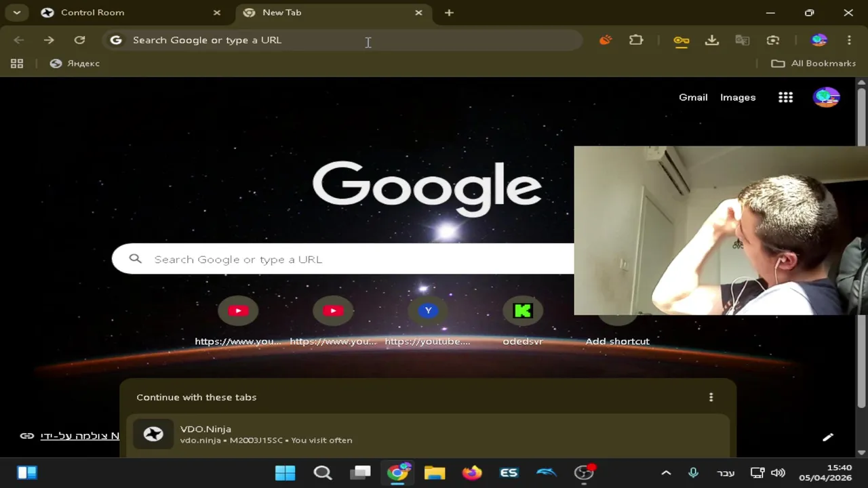Open the Яндекс bookmark
Screen dimensions: 868x488
pyautogui.click(x=75, y=63)
